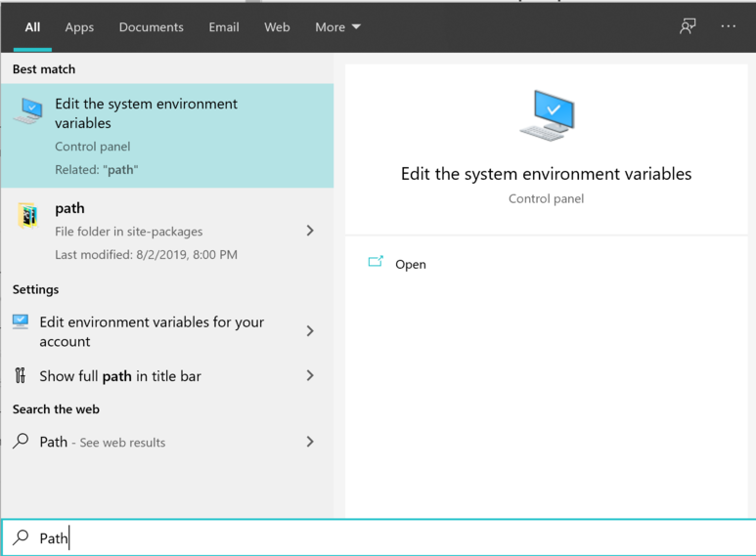Click the preview title Edit the system environment variables

[x=547, y=174]
